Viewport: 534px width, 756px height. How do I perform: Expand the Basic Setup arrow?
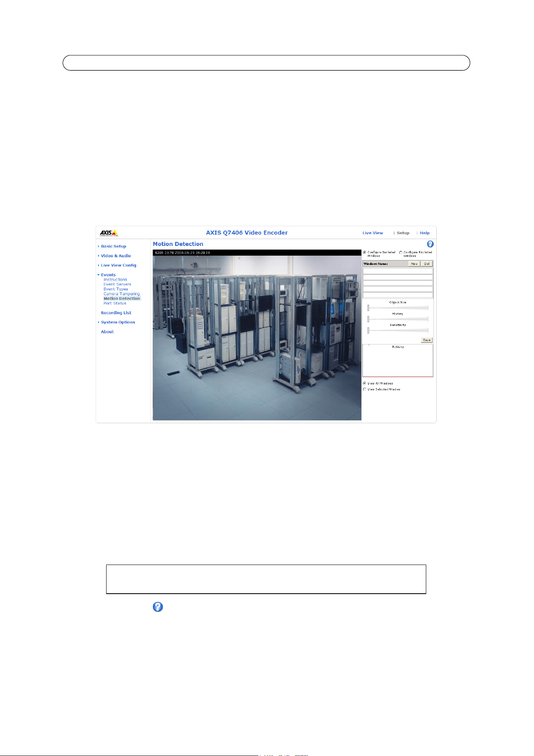click(x=98, y=246)
